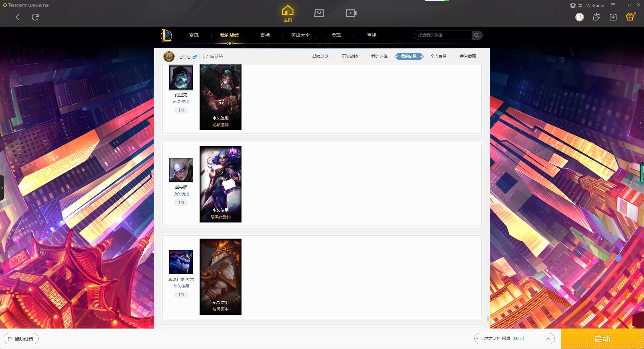
Task: Select the 我的皮肤 sub-tab
Action: 409,56
